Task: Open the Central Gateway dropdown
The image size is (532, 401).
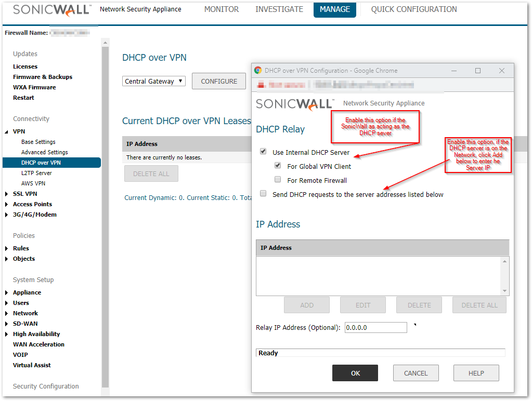Action: click(154, 81)
